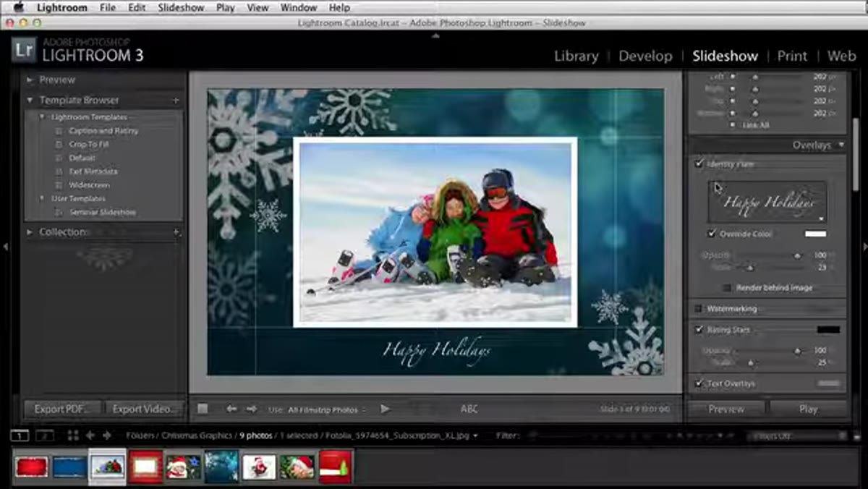The height and width of the screenshot is (489, 868).
Task: Click the right panel Preview button
Action: [726, 409]
